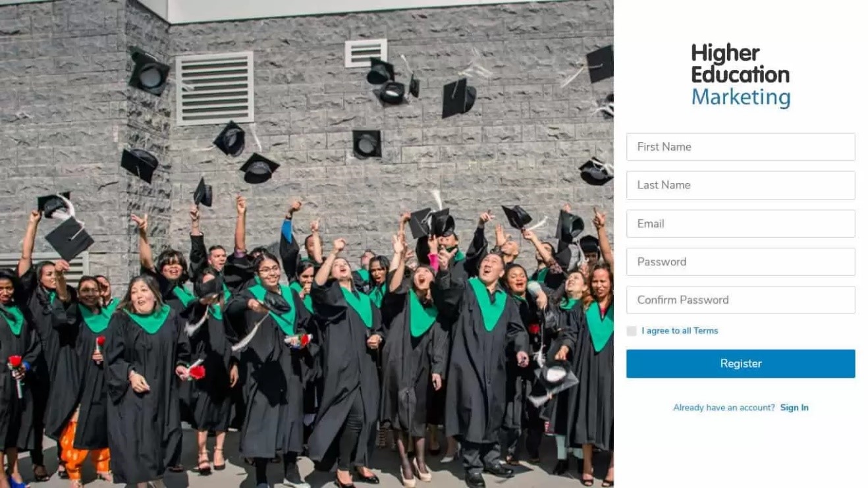Click into the Email field
The height and width of the screenshot is (488, 868).
pyautogui.click(x=740, y=223)
